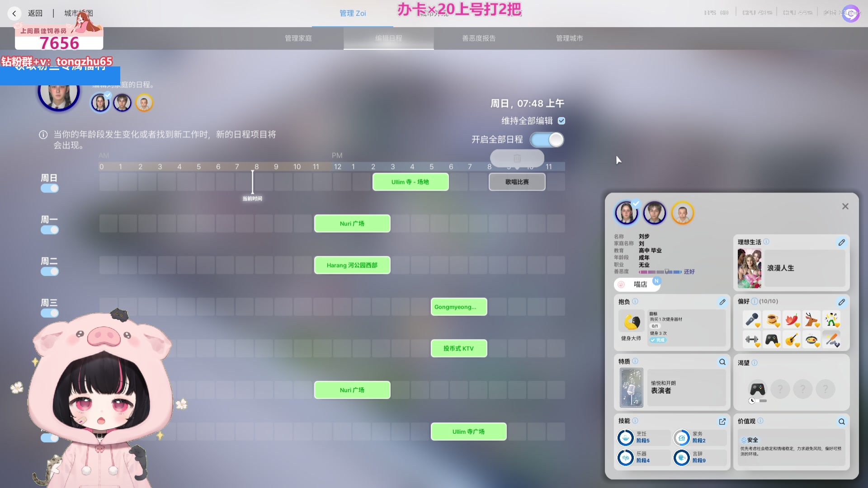Click the info icon next to 渴望
The image size is (868, 488).
(755, 363)
